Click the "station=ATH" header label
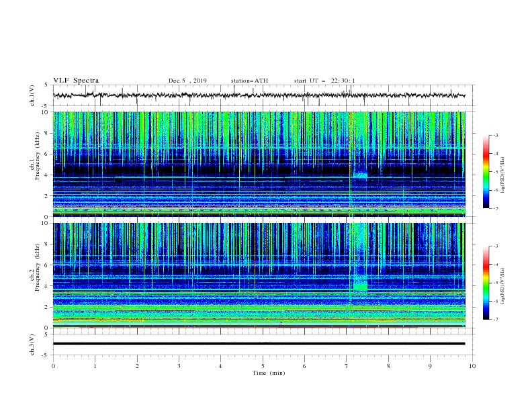The width and height of the screenshot is (532, 411). coord(249,81)
